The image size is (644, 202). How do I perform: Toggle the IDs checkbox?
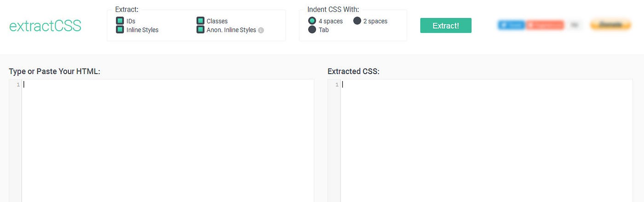pos(120,21)
